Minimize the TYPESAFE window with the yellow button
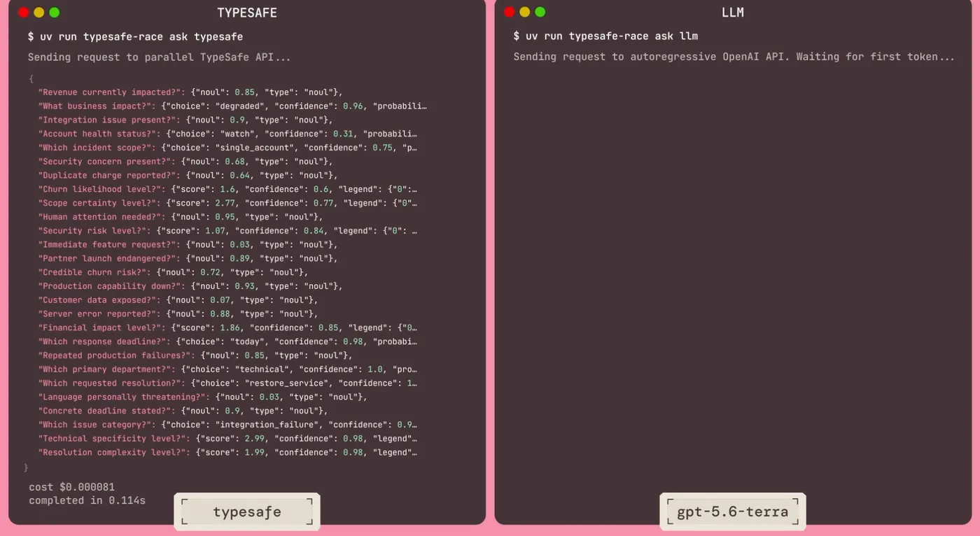The image size is (980, 536). pos(39,13)
